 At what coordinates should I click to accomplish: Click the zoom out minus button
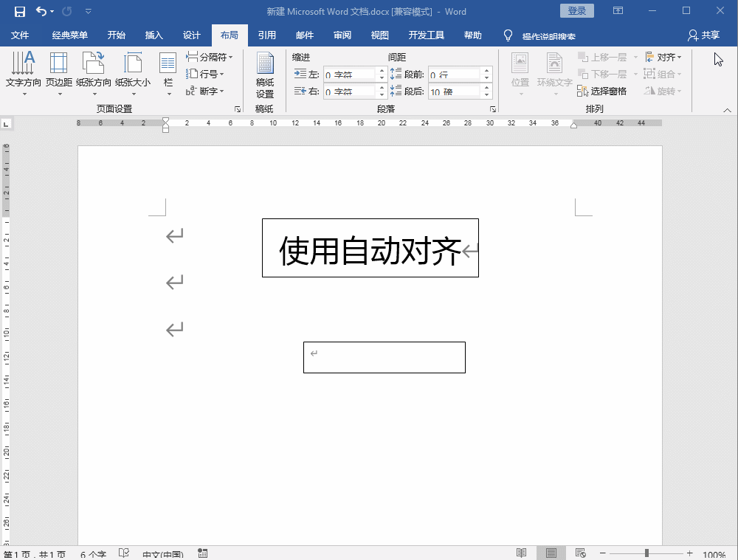602,553
